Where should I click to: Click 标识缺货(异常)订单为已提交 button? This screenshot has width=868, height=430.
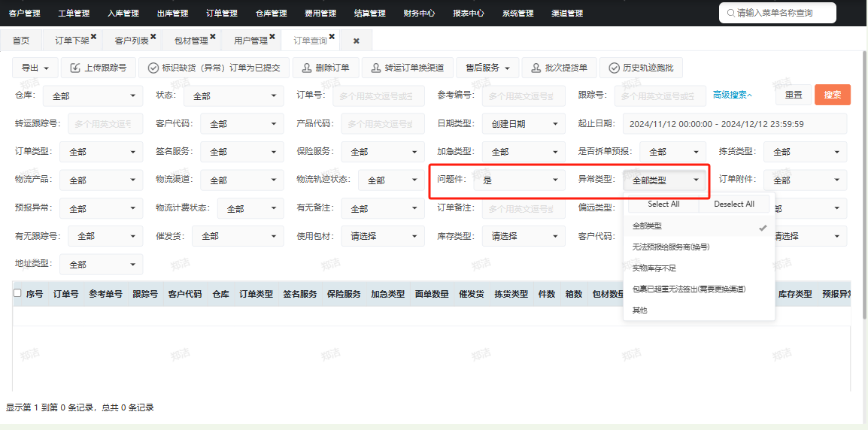tap(214, 68)
